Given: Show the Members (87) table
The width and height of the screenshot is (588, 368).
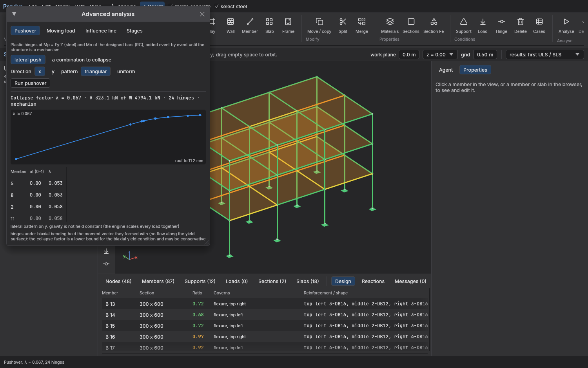Looking at the screenshot, I should click(x=158, y=281).
